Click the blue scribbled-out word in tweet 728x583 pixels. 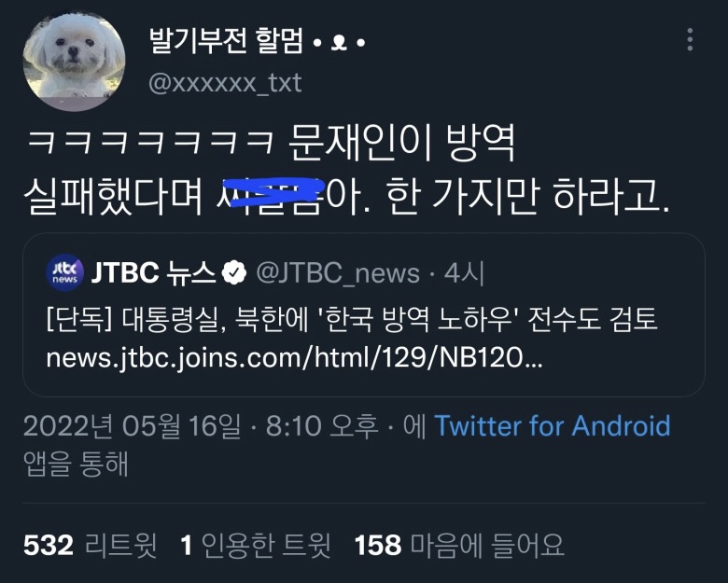tap(272, 194)
